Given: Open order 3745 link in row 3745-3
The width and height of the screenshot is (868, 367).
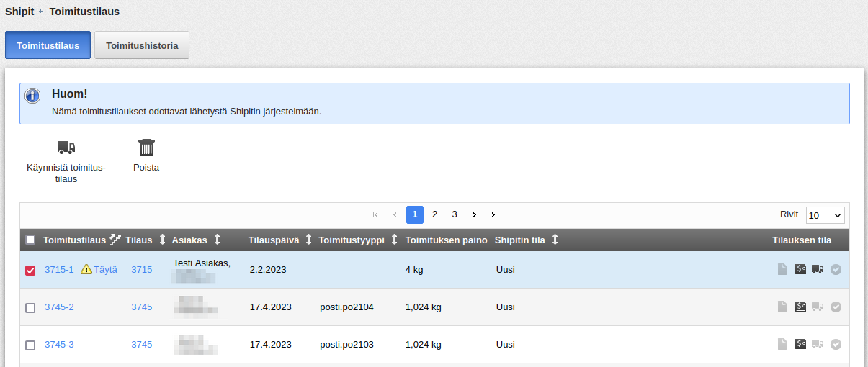Looking at the screenshot, I should click(141, 344).
